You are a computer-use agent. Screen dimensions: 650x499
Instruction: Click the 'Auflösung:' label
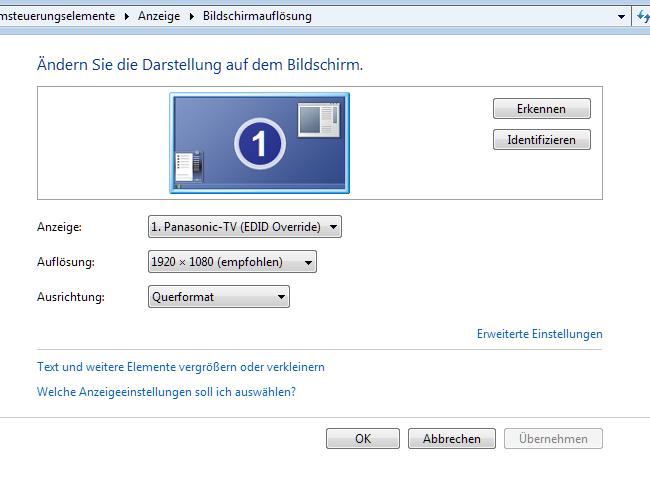(x=65, y=262)
